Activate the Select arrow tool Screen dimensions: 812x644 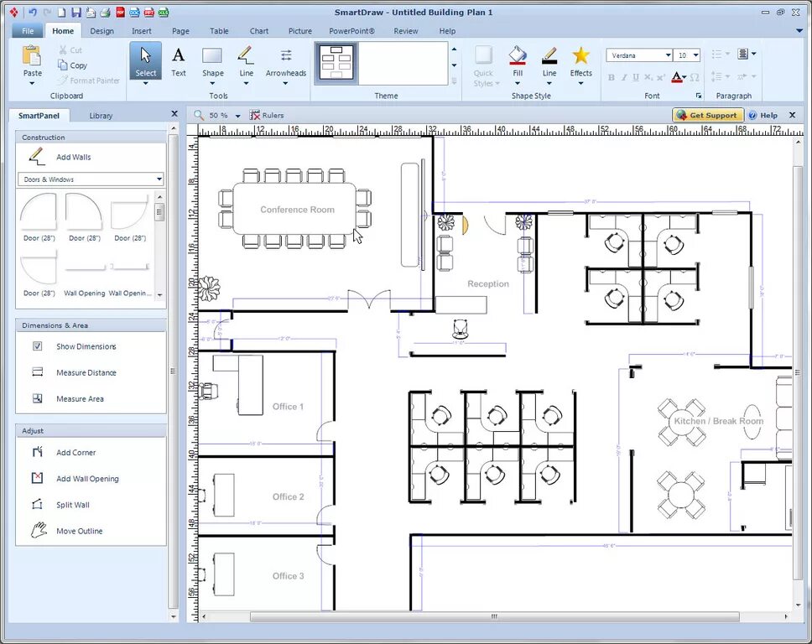pos(145,61)
